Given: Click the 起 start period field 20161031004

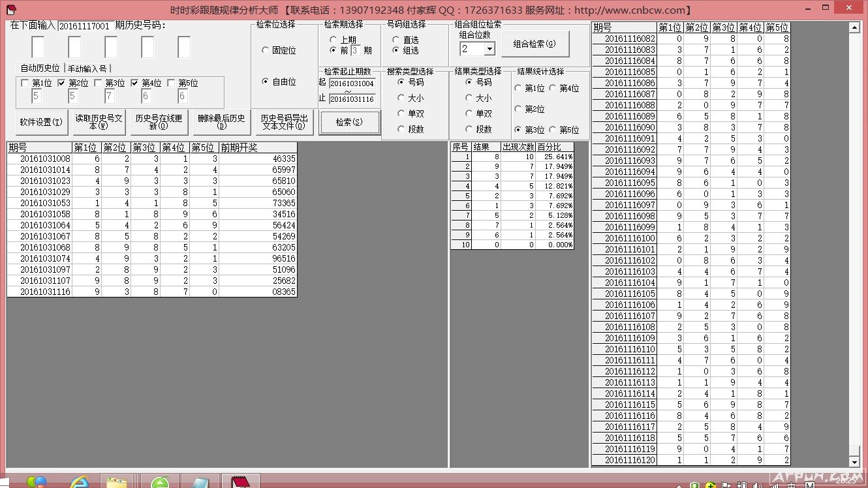Looking at the screenshot, I should (352, 83).
